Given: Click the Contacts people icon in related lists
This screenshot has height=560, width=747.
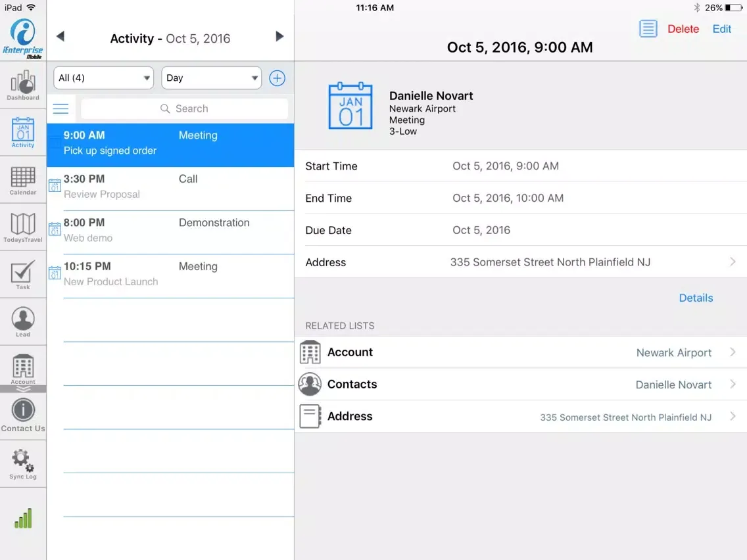Looking at the screenshot, I should 310,385.
